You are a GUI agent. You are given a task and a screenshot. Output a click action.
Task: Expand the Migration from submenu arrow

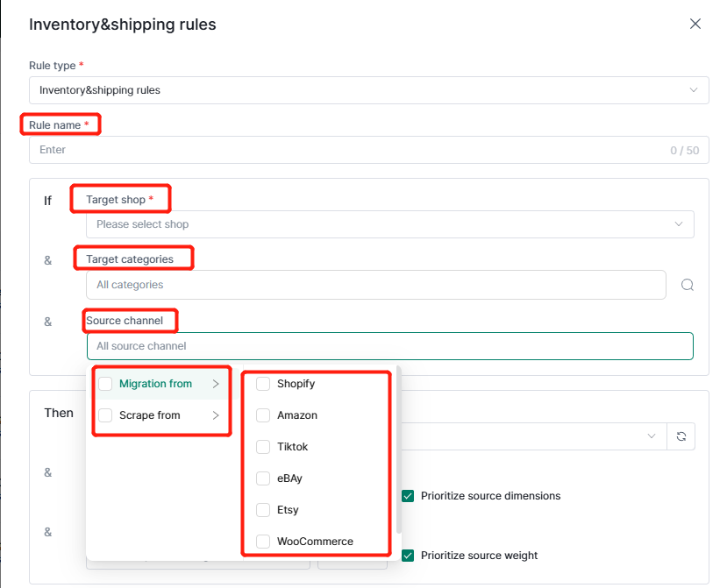click(x=216, y=384)
